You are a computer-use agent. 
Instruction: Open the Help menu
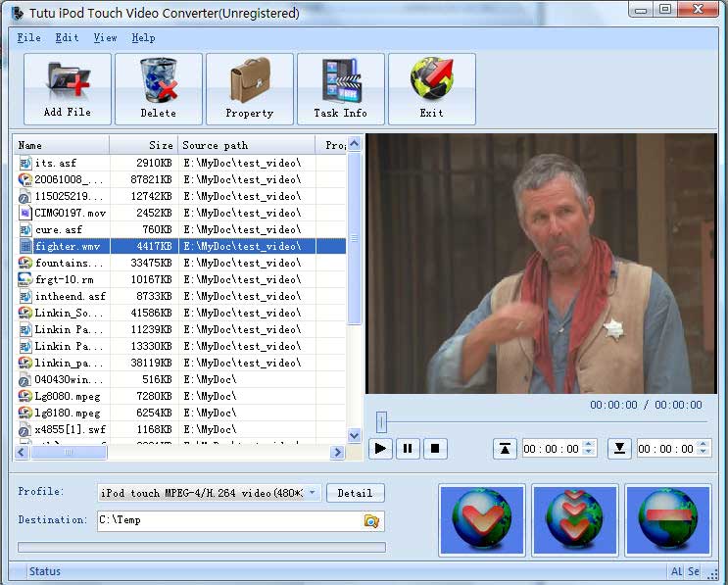pyautogui.click(x=143, y=37)
